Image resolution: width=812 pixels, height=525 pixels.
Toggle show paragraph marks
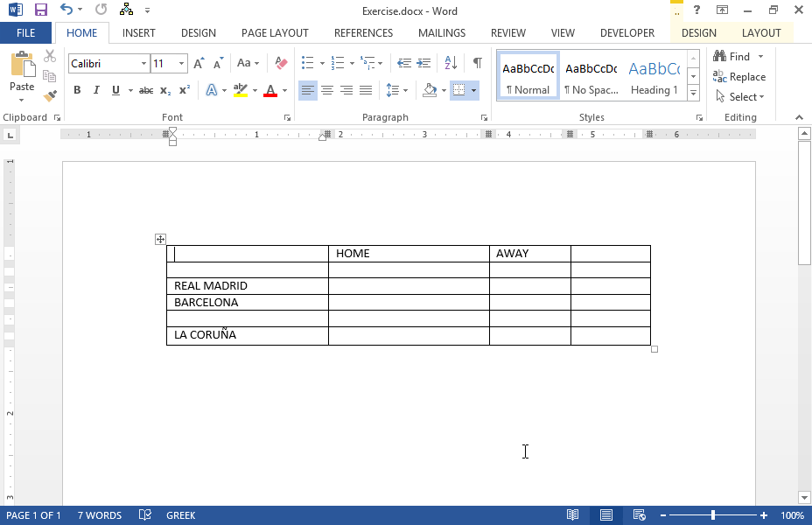tap(478, 63)
